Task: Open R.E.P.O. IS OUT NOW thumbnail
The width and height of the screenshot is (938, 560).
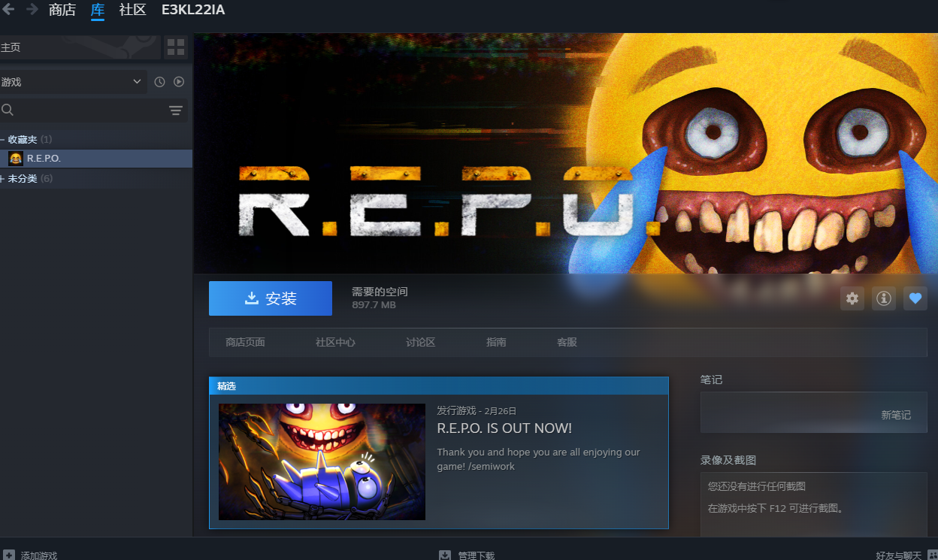Action: [322, 462]
